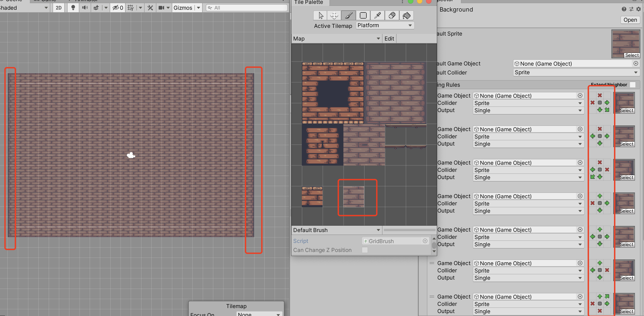This screenshot has width=644, height=316.
Task: Check Can Change Z Position box
Action: tap(365, 250)
